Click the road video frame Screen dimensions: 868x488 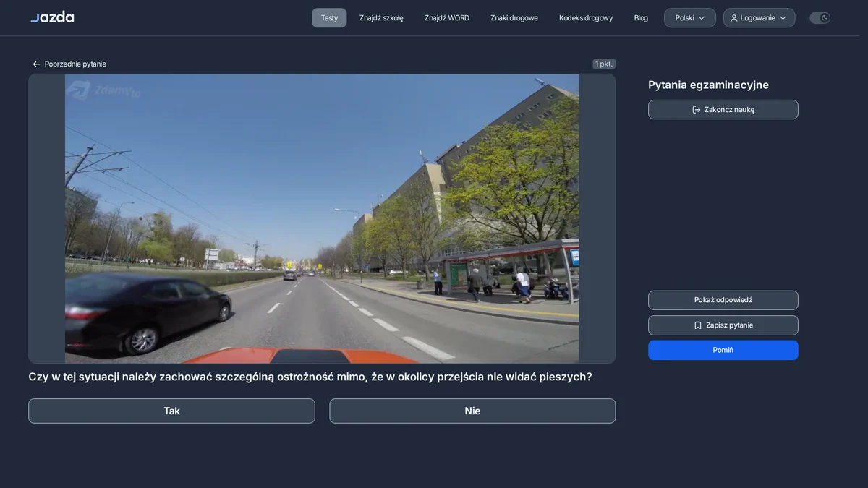(322, 218)
